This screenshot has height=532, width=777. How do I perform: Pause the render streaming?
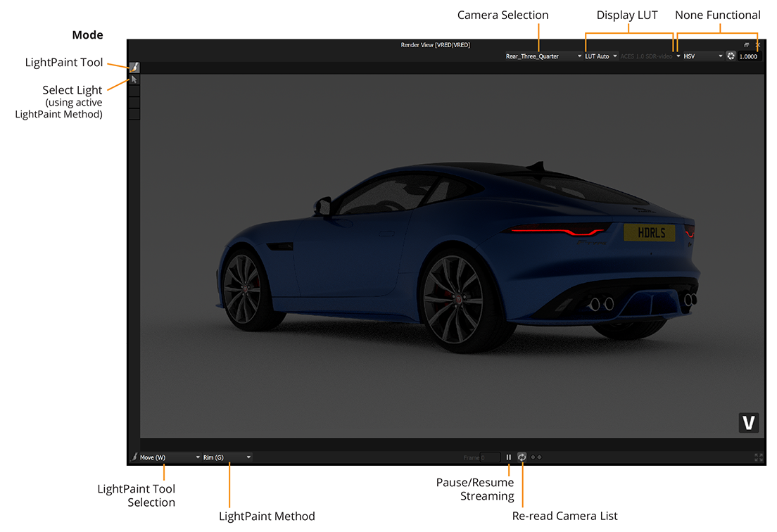[509, 457]
